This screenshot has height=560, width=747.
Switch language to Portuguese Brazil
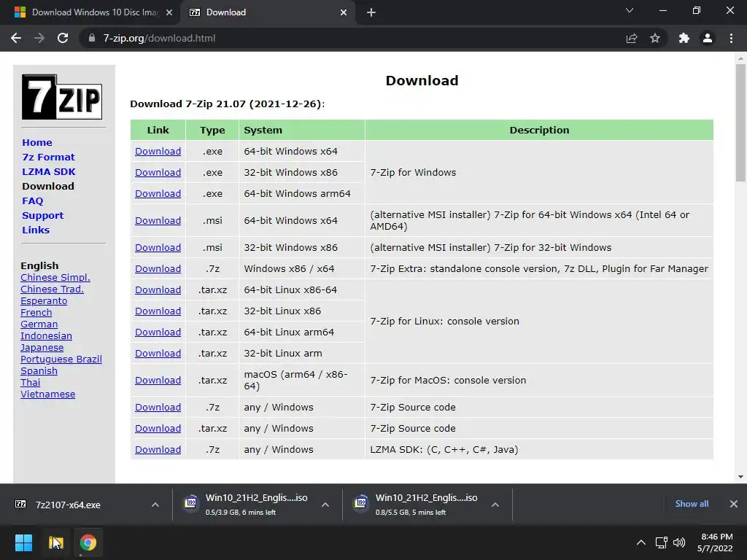click(x=61, y=359)
